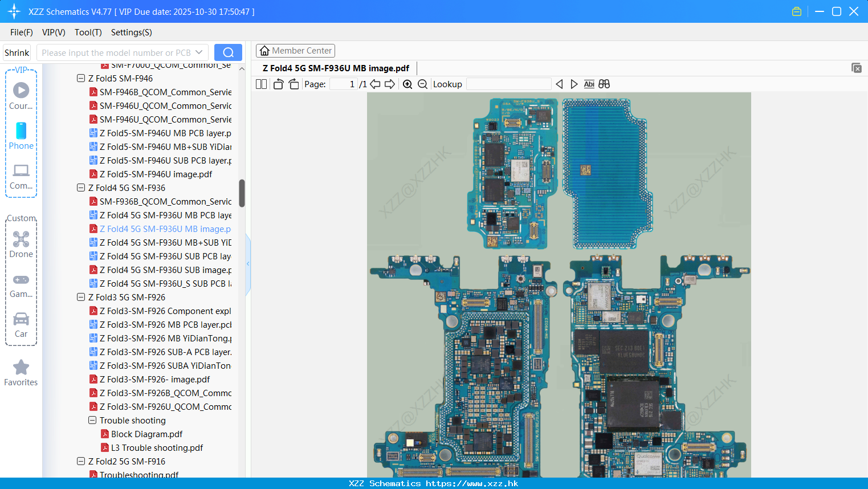Open Z Fold3-SM-F926- image.pdf

point(149,379)
